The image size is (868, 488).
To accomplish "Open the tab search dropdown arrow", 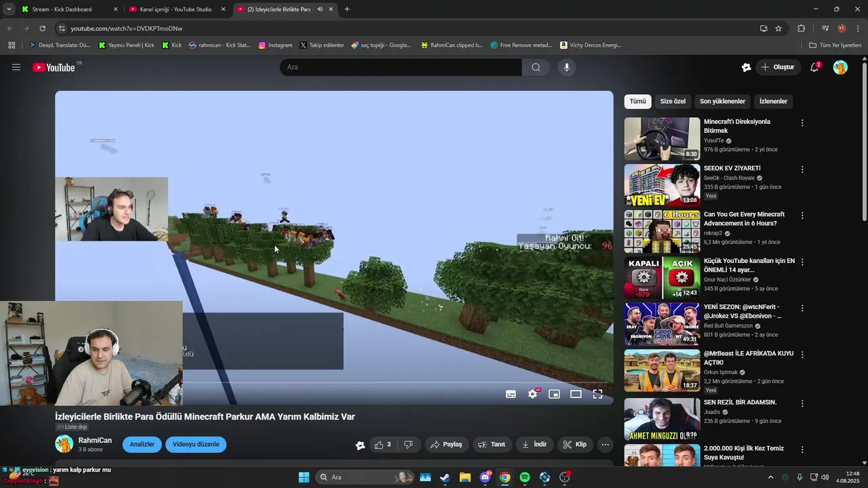I will (9, 9).
